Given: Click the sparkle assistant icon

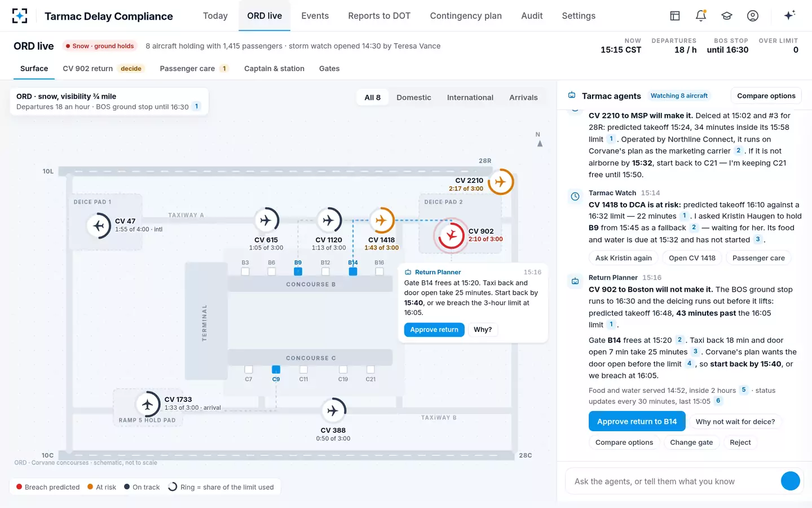Looking at the screenshot, I should 789,15.
